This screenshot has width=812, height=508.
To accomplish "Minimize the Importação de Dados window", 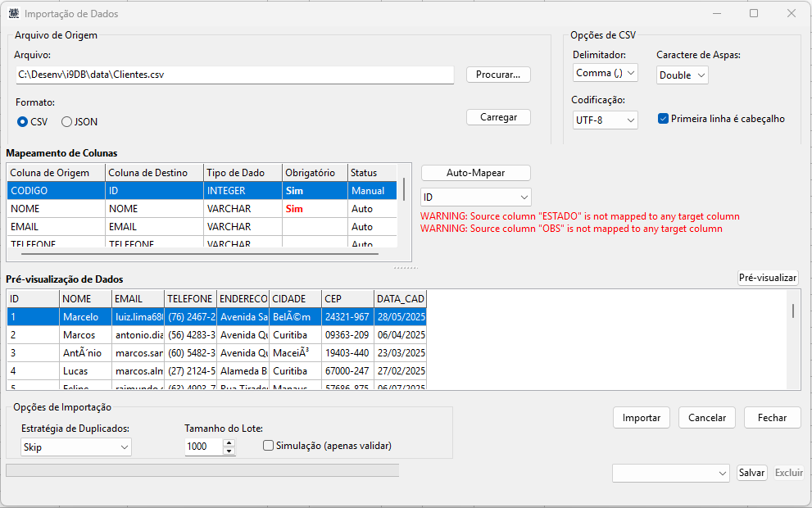I will [717, 13].
